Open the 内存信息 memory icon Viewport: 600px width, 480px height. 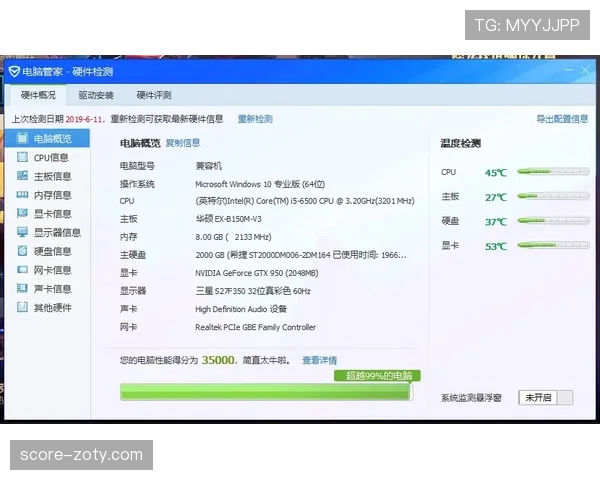coord(23,195)
